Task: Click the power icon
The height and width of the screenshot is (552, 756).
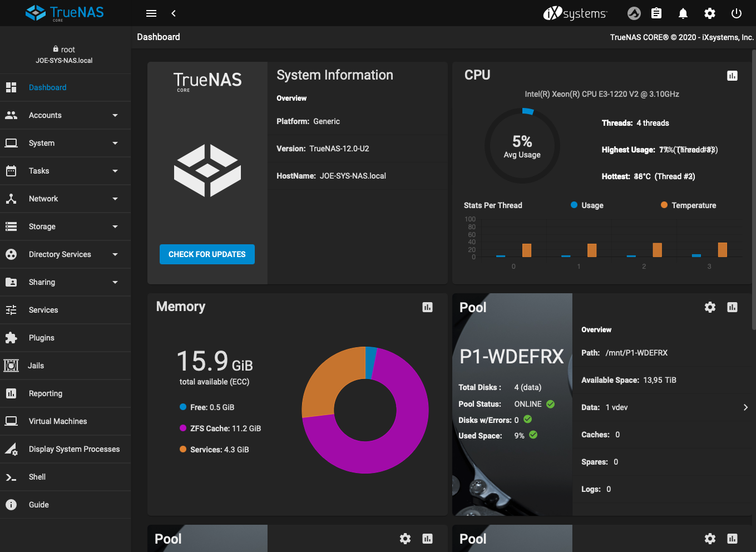Action: coord(737,13)
